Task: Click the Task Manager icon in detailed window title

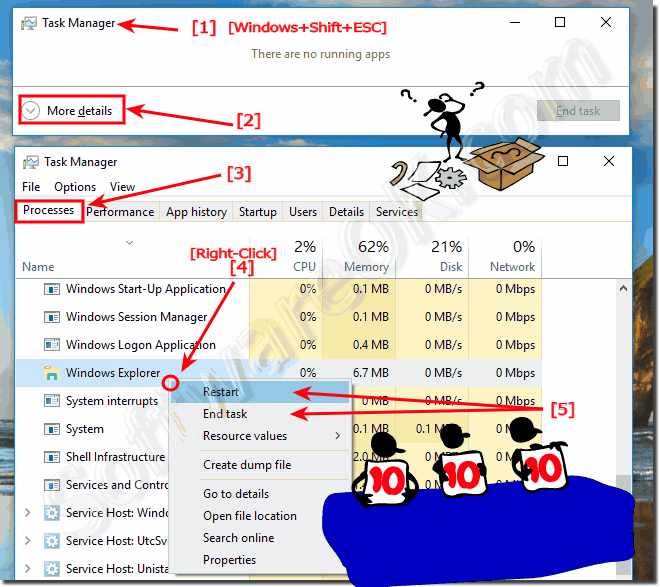Action: (31, 162)
